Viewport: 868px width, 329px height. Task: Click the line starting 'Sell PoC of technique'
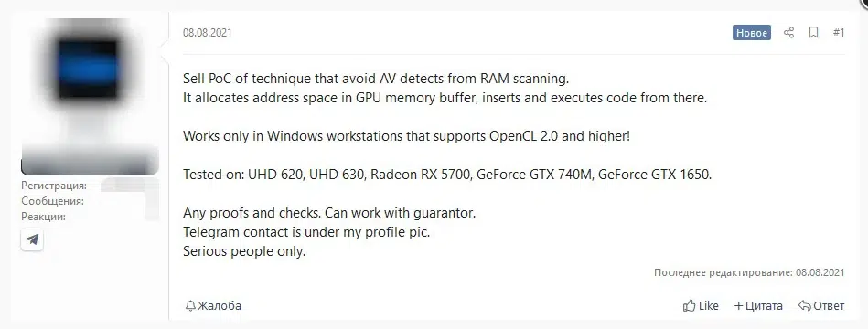[x=376, y=79]
